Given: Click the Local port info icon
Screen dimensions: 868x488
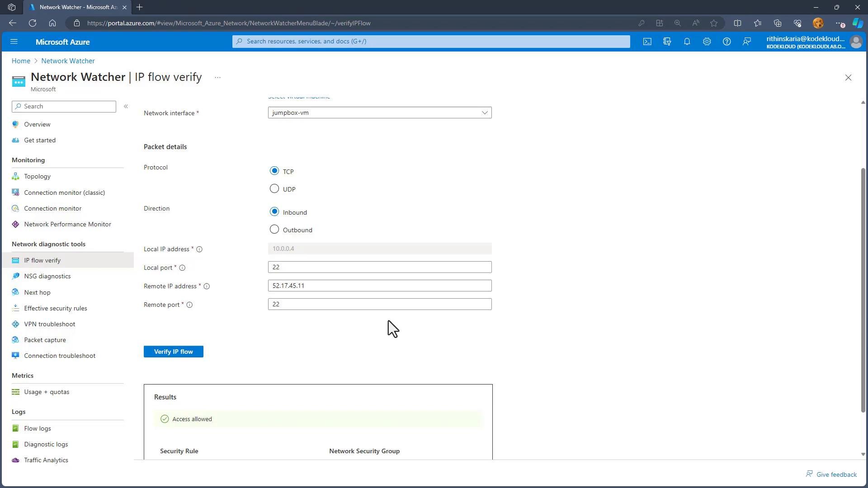Looking at the screenshot, I should click(182, 268).
